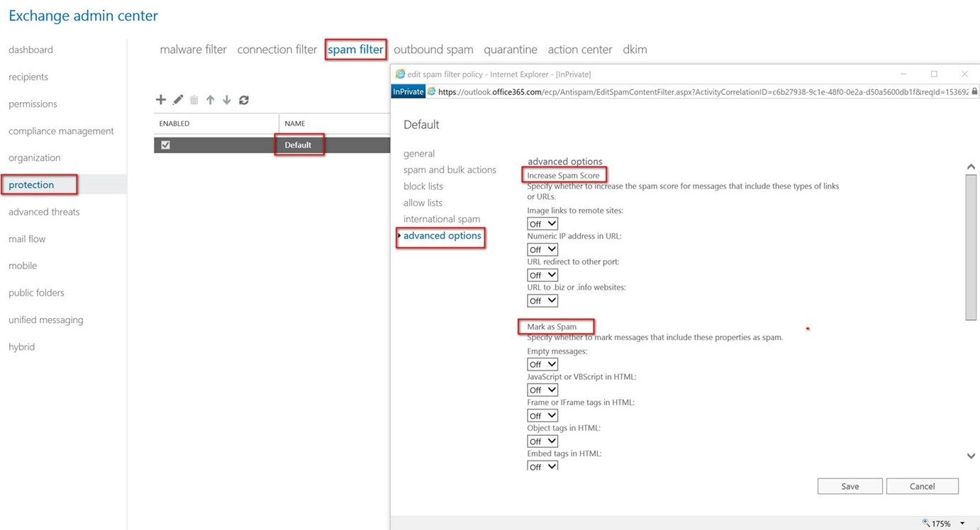
Task: Open Object tags in HTML dropdown
Action: click(x=542, y=441)
